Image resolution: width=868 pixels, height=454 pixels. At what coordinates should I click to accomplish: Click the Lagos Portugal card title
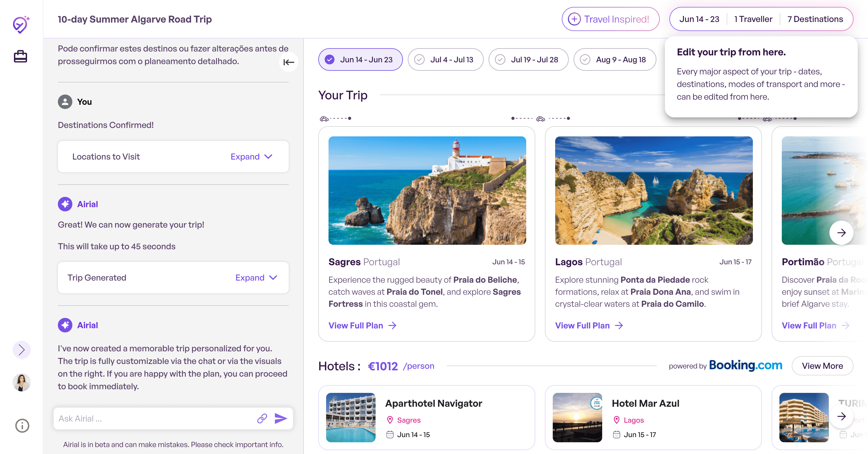(x=588, y=262)
